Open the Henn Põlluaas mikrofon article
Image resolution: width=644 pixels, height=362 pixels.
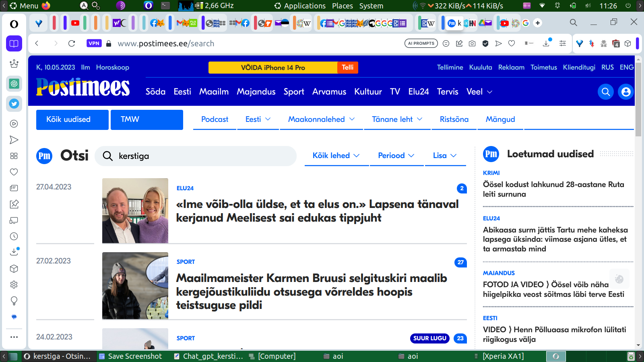(555, 334)
